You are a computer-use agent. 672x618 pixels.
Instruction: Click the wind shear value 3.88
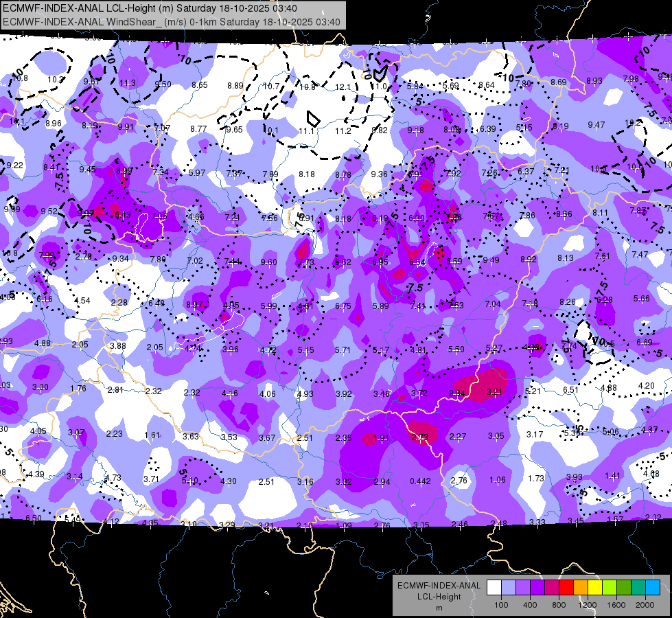tap(118, 345)
